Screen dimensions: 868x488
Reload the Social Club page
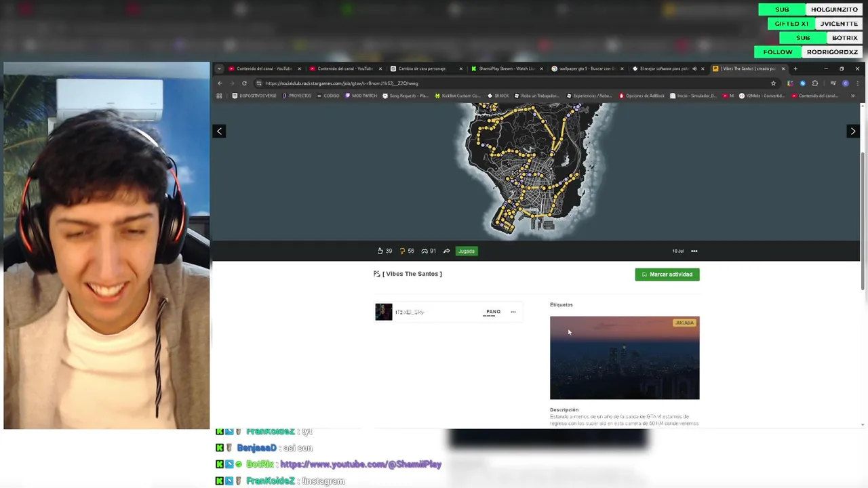(244, 83)
